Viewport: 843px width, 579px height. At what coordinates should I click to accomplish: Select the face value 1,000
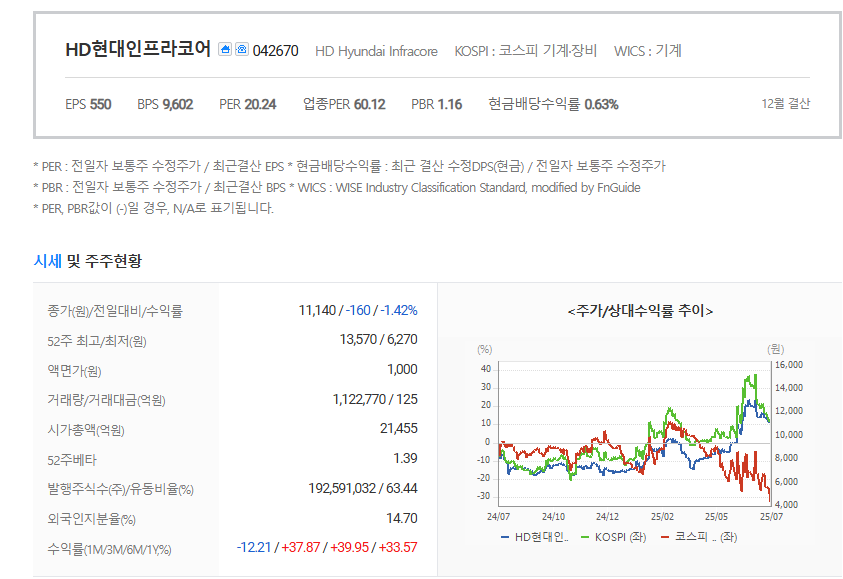pyautogui.click(x=402, y=369)
